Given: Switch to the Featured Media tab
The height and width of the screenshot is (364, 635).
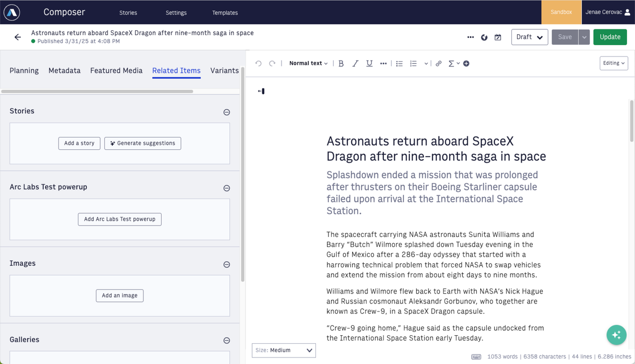Looking at the screenshot, I should point(116,70).
